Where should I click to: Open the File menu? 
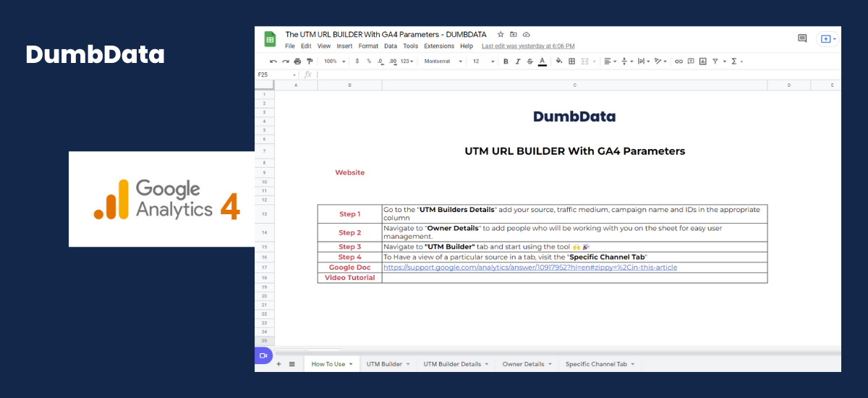[290, 46]
